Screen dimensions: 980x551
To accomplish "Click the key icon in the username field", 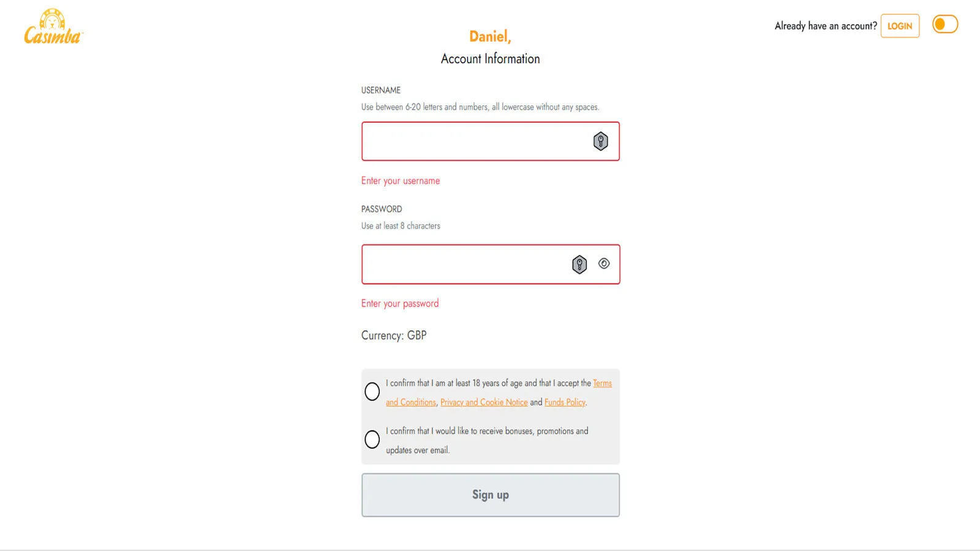I will pyautogui.click(x=600, y=141).
